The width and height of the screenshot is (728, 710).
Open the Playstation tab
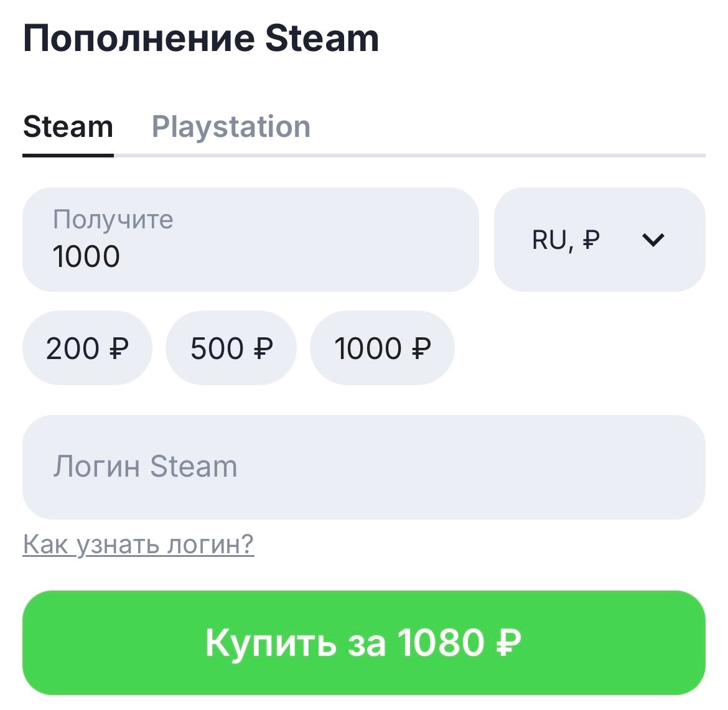point(231,127)
